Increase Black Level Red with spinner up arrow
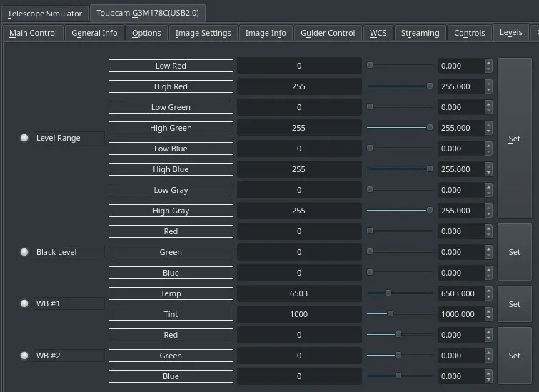 [488, 228]
